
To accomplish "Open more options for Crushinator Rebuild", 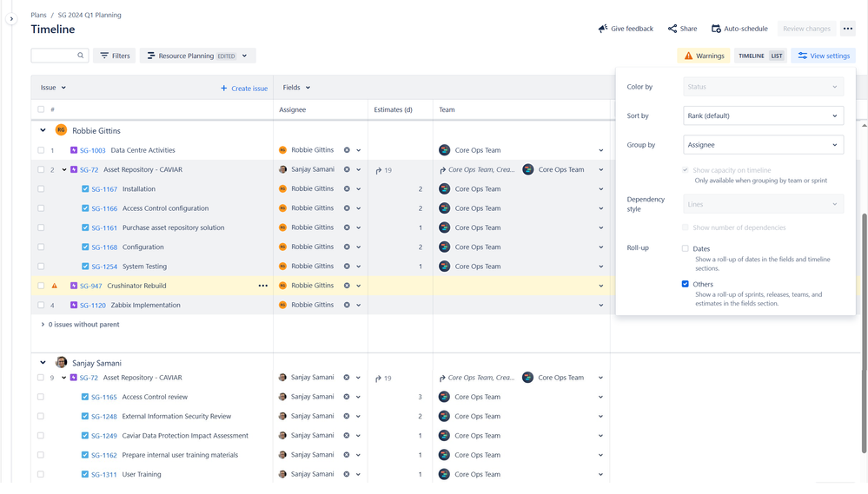I will (262, 286).
